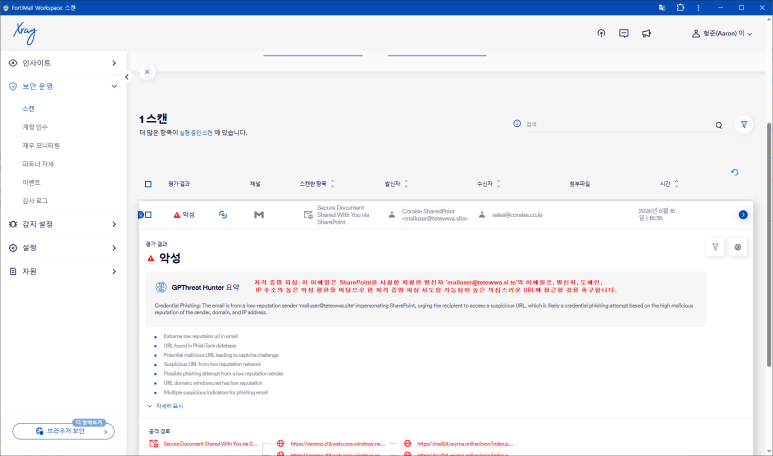Viewport: 773px width, 456px height.
Task: Toggle the select-all checkbox in table header
Action: pyautogui.click(x=148, y=184)
